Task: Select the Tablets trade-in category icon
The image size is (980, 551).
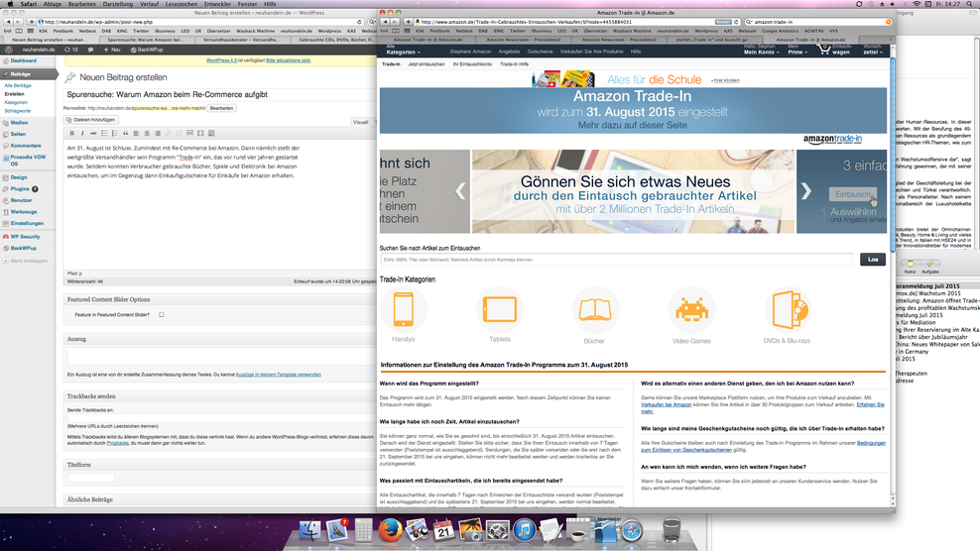Action: coord(499,309)
